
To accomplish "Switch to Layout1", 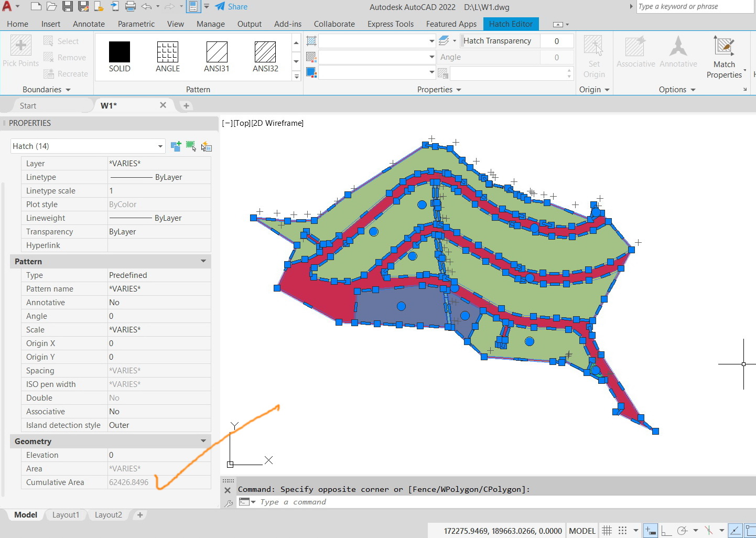I will point(66,515).
